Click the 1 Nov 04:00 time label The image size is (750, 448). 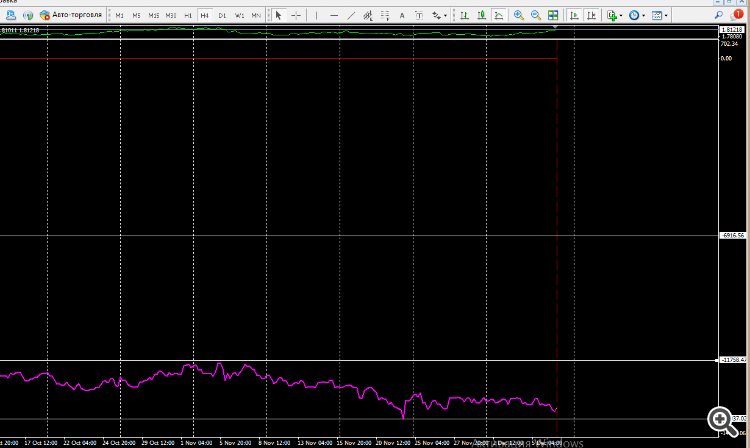[x=196, y=443]
